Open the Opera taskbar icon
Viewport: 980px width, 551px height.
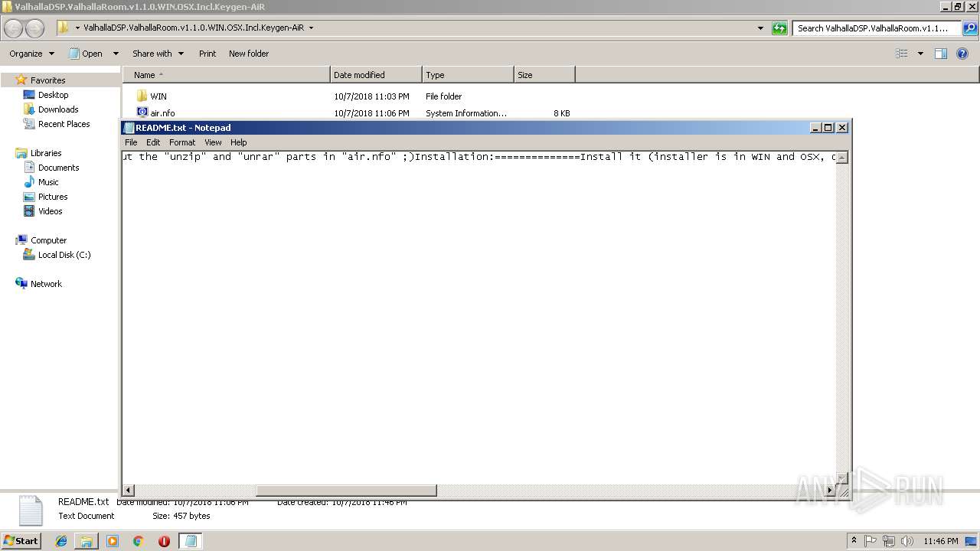164,541
